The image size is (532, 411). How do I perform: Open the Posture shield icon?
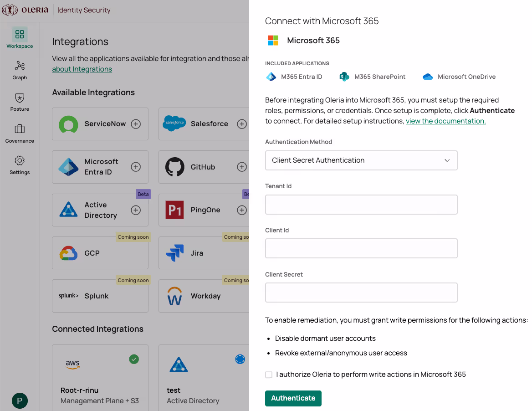pos(20,98)
